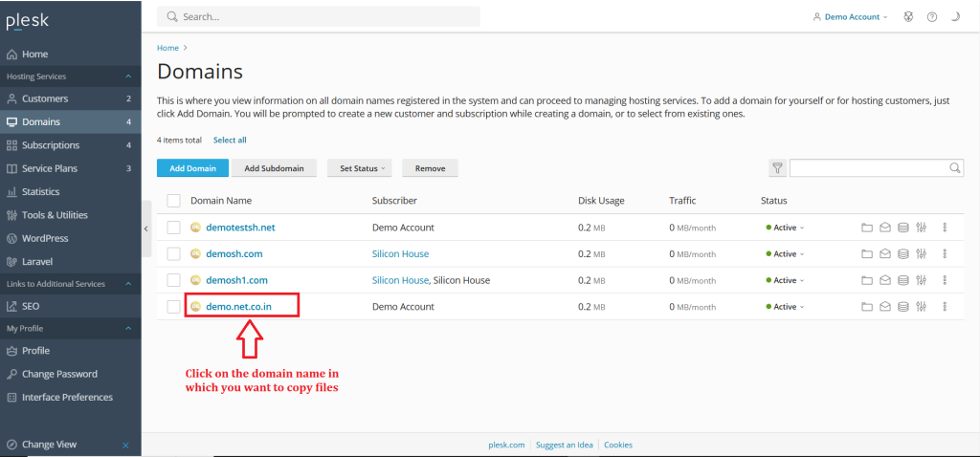The image size is (980, 457).
Task: Open Active status dropdown for demosh.com
Action: [785, 254]
